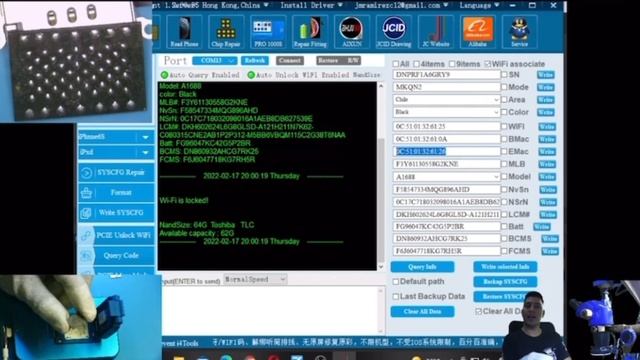Check the NvSn checkbox

(x=504, y=189)
